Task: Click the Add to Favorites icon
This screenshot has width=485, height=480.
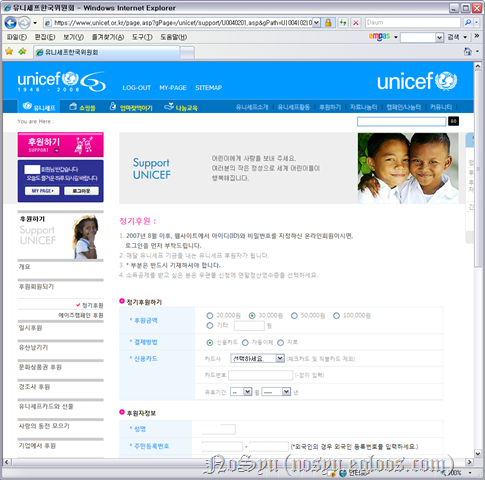Action: [22, 51]
